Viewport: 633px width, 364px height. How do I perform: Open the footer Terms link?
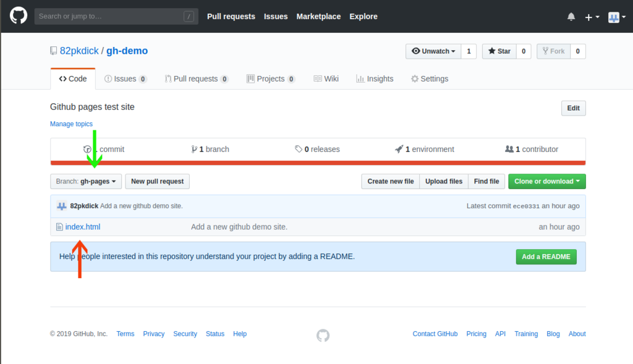pos(125,334)
